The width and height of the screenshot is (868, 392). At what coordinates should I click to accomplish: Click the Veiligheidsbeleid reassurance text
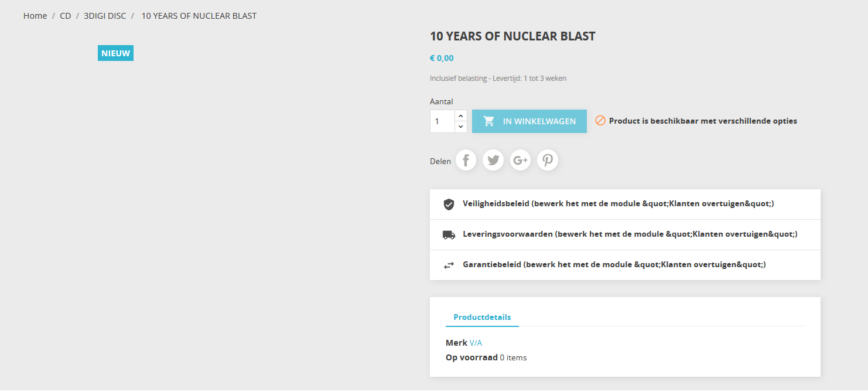[618, 204]
